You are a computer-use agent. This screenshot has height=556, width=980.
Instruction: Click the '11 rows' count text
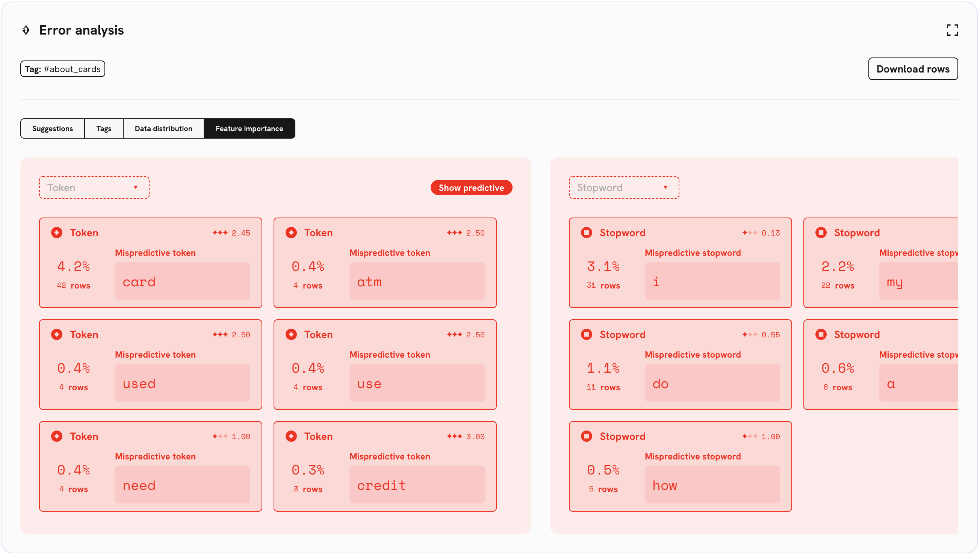coord(604,388)
